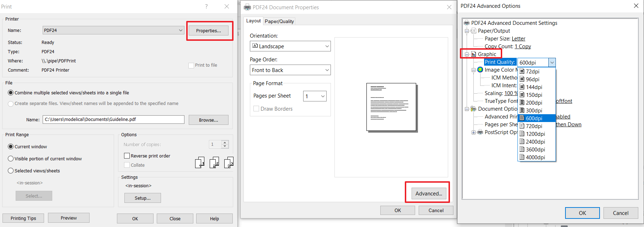Click the PDF24 Advanced Document Settings root icon
Viewport: 644px width, 227px height.
pyautogui.click(x=467, y=23)
